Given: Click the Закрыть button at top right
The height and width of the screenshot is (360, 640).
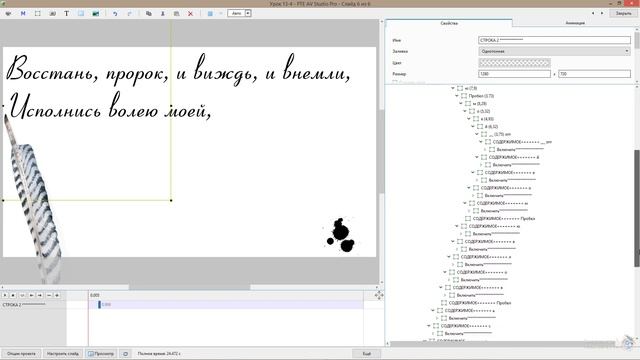Looking at the screenshot, I should (623, 13).
